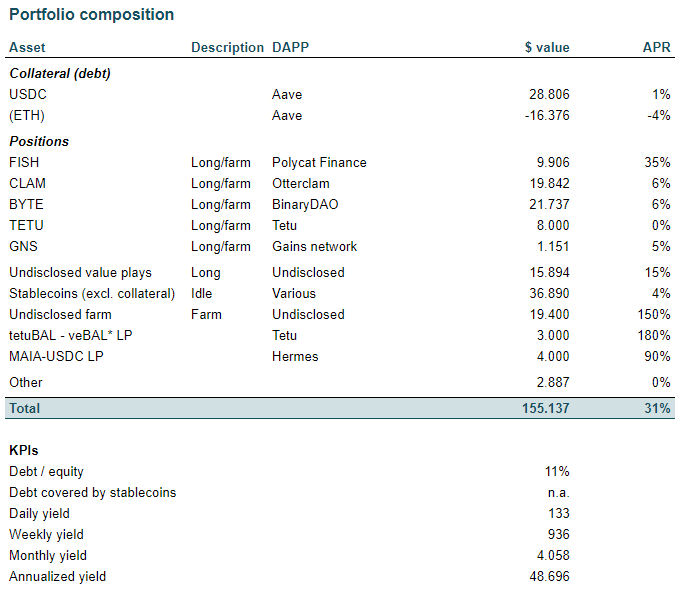Select the 48.696 annualized yield value
This screenshot has width=682, height=591.
549,577
